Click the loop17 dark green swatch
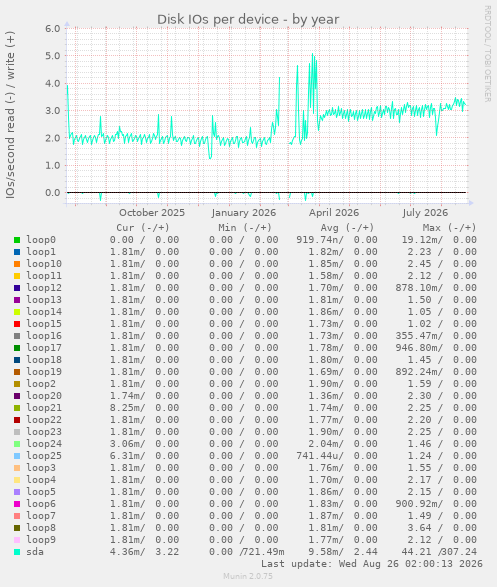The height and width of the screenshot is (587, 497). coord(17,348)
